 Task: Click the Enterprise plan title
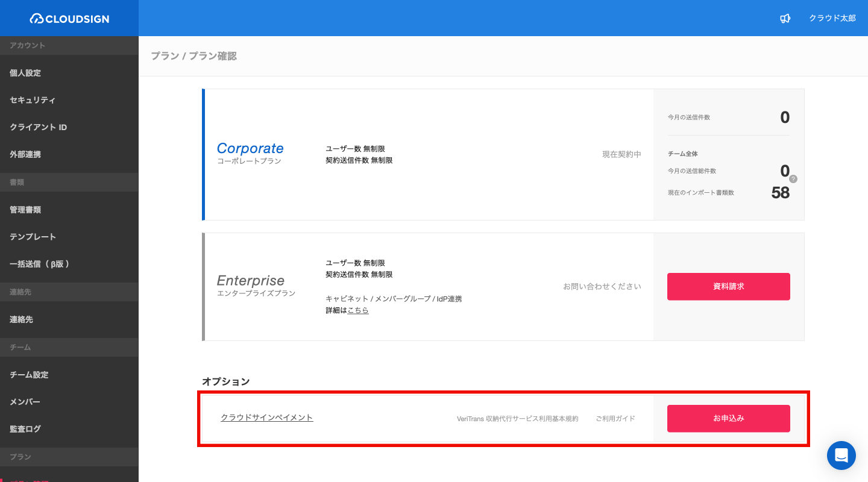click(x=251, y=281)
